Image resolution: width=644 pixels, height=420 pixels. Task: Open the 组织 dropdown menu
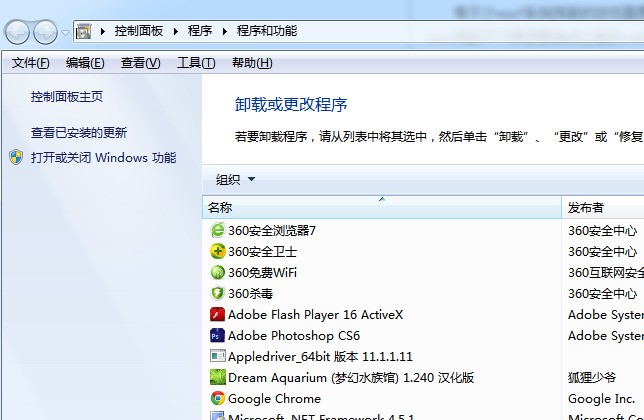235,179
